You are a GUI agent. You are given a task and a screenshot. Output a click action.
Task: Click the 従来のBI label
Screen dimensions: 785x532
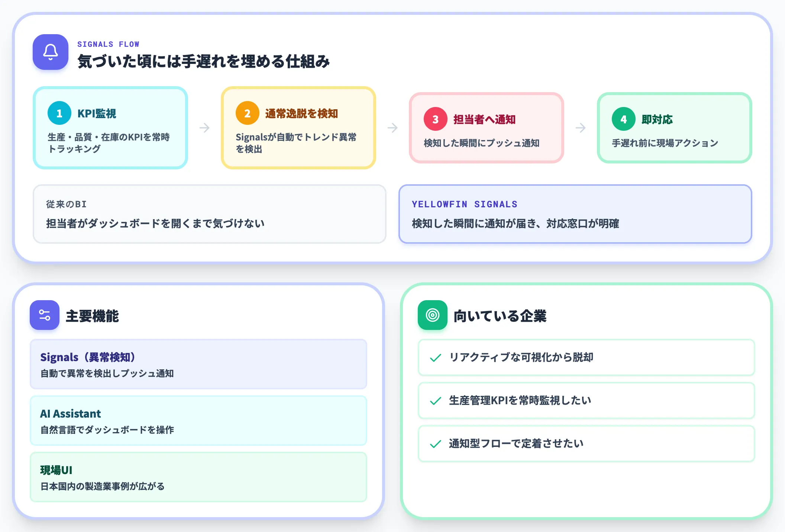67,204
